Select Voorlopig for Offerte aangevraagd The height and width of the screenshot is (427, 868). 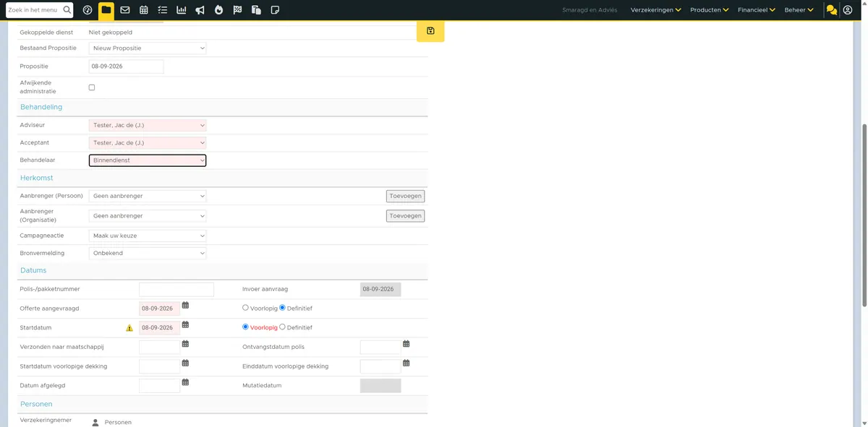click(x=246, y=308)
